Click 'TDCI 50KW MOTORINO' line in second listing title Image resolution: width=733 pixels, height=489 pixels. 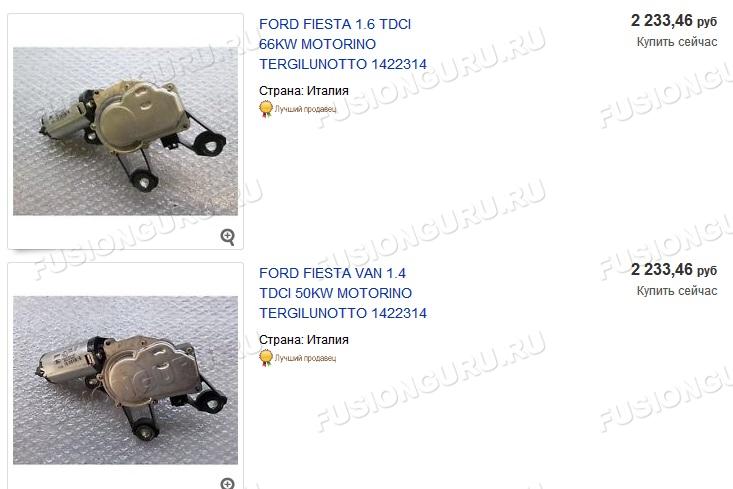pos(335,293)
